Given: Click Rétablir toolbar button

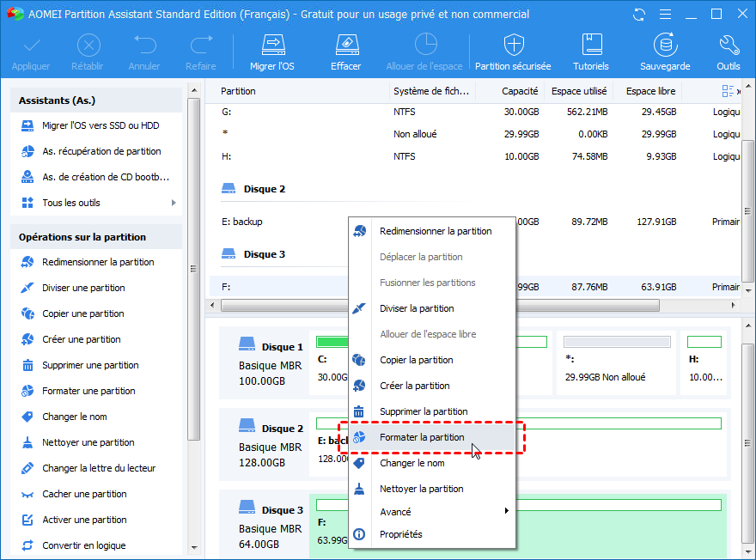Looking at the screenshot, I should (x=88, y=52).
